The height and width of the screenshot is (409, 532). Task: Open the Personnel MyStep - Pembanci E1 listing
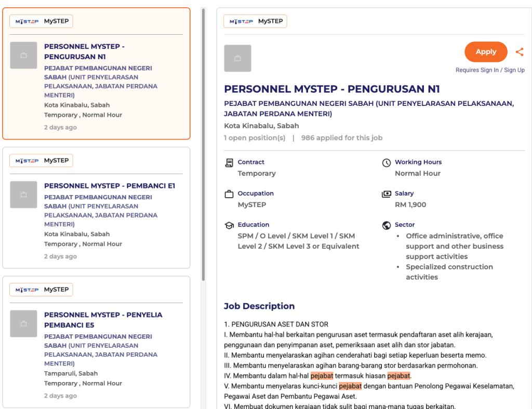coord(110,186)
